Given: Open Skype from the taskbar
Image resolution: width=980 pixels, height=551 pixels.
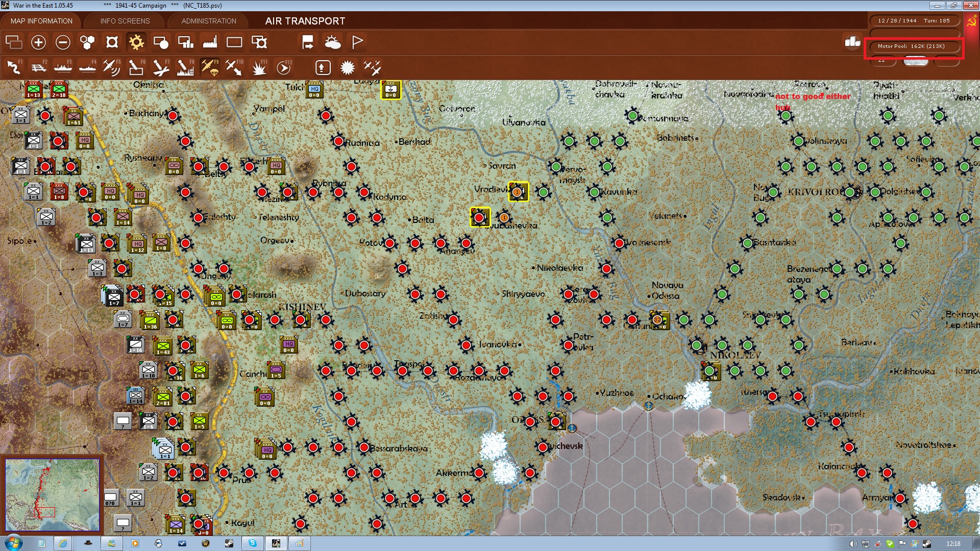Looking at the screenshot, I should [x=253, y=543].
